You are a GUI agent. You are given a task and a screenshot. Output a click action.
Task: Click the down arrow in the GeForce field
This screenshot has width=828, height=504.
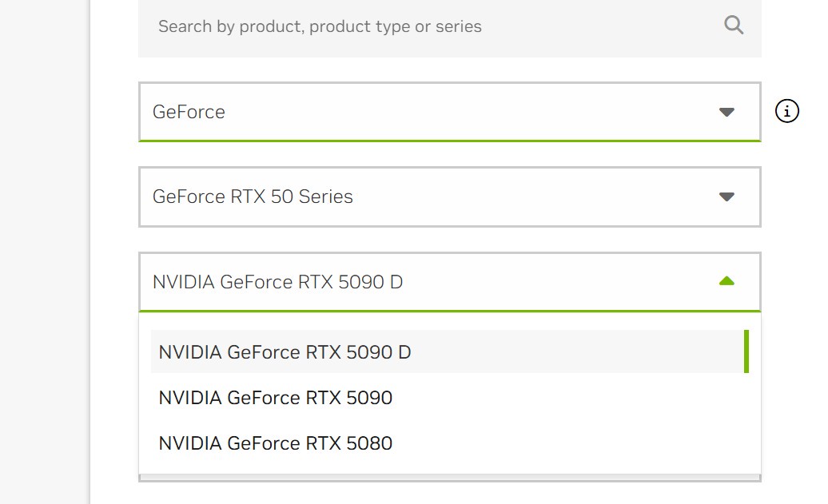(726, 112)
